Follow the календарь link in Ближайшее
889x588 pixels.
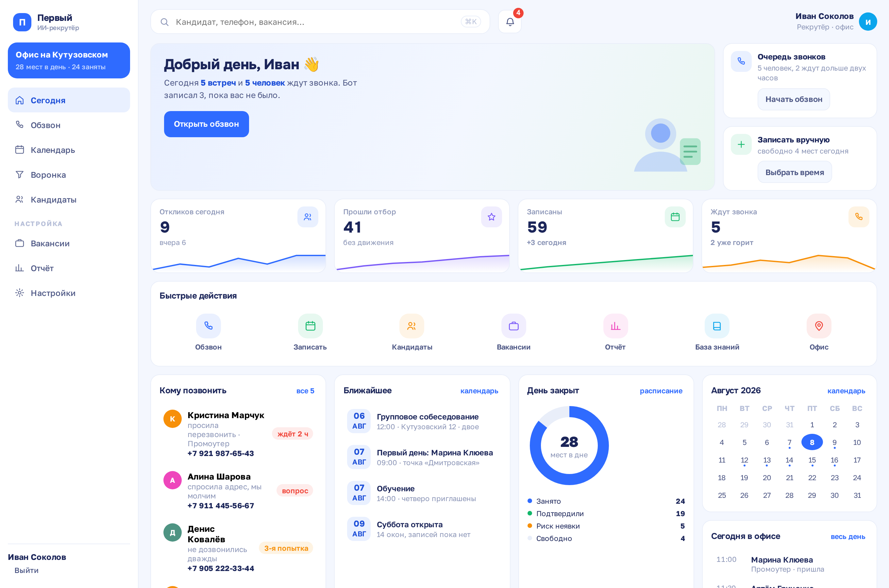tap(479, 391)
